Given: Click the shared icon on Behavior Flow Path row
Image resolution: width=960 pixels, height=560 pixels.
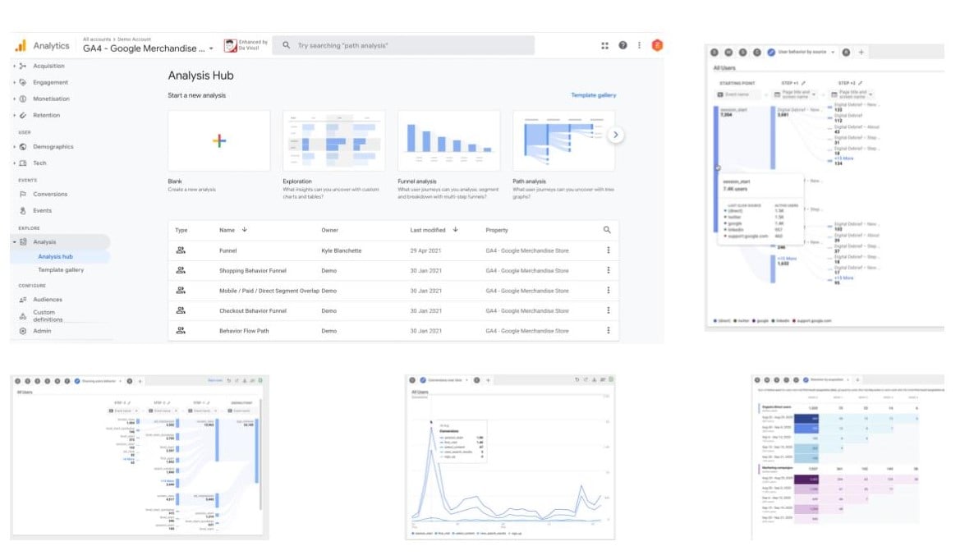Looking at the screenshot, I should 181,330.
